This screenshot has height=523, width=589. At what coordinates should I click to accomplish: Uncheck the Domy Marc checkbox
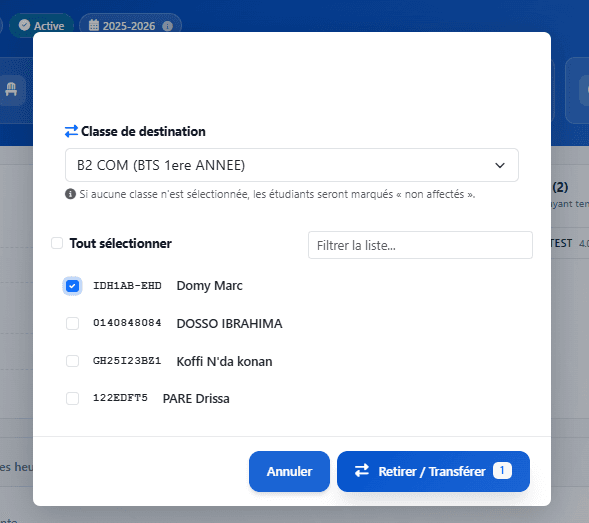(x=72, y=286)
